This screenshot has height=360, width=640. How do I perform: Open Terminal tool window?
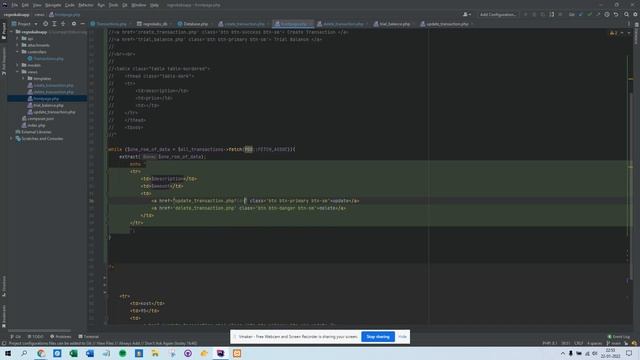[x=89, y=337]
